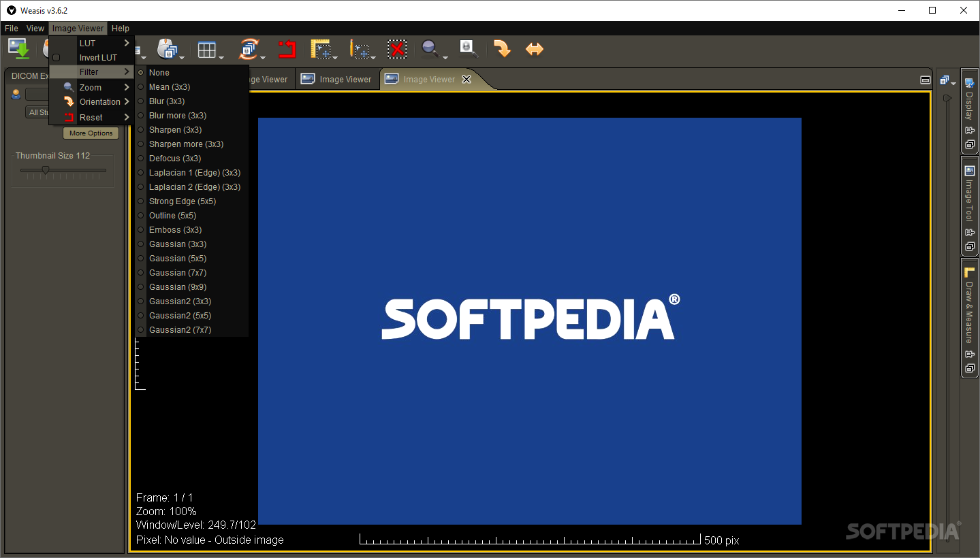Image resolution: width=980 pixels, height=558 pixels.
Task: Click the orange synchronize views icon
Action: (249, 49)
